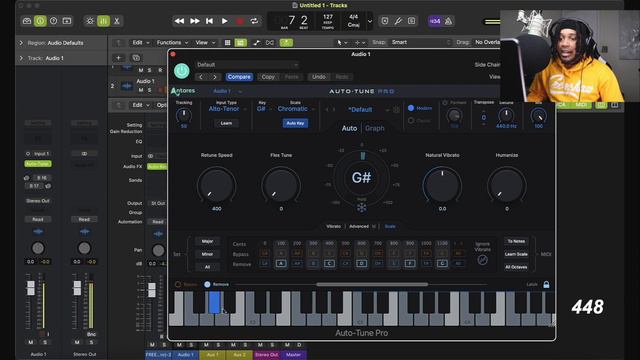
Task: Open the pointer tool menu
Action: 342,42
